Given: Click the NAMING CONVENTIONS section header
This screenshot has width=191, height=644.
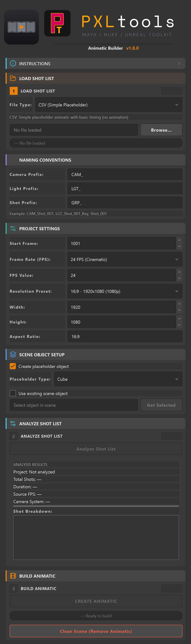Looking at the screenshot, I should pyautogui.click(x=95, y=160).
